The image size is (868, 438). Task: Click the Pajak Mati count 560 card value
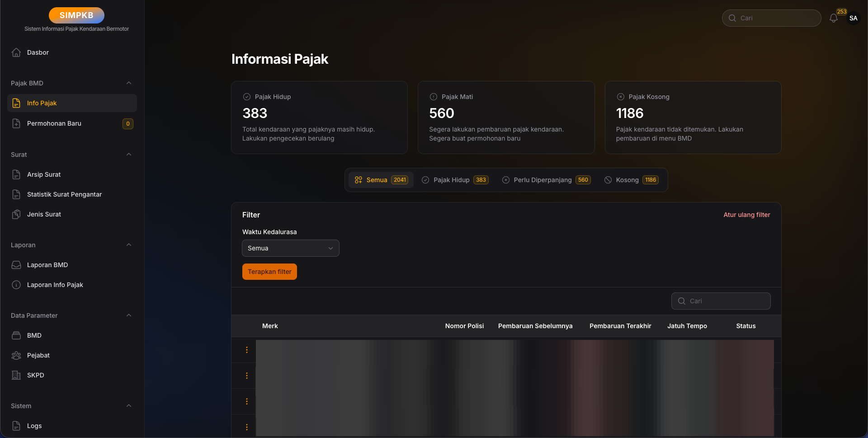coord(442,113)
